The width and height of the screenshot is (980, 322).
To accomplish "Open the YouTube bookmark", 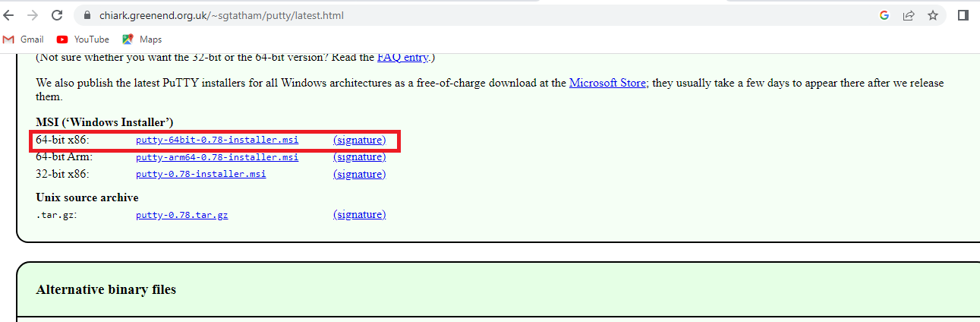I will coord(84,39).
